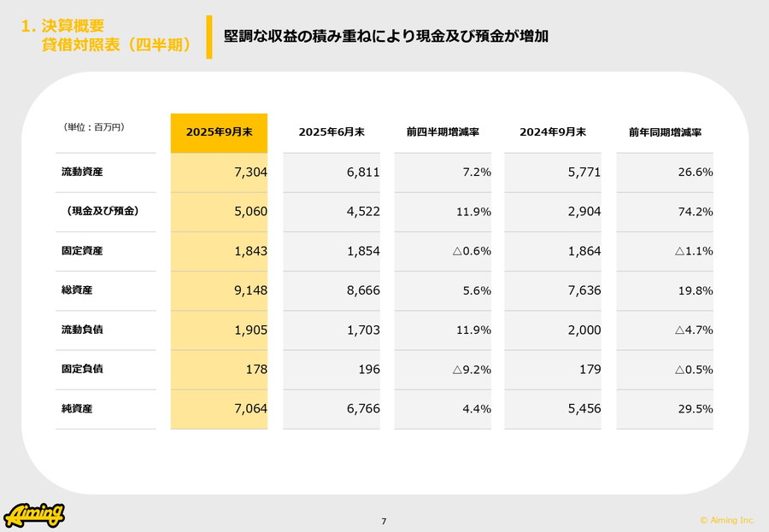Select the 固定資産 row label
This screenshot has height=532, width=769.
pyautogui.click(x=82, y=251)
